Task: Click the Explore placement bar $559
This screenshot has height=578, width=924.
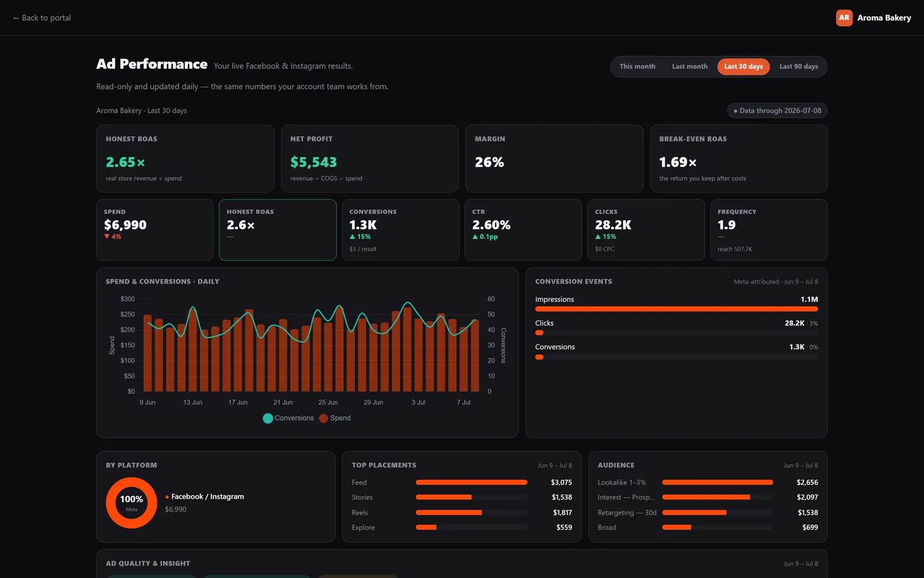Action: tap(471, 528)
